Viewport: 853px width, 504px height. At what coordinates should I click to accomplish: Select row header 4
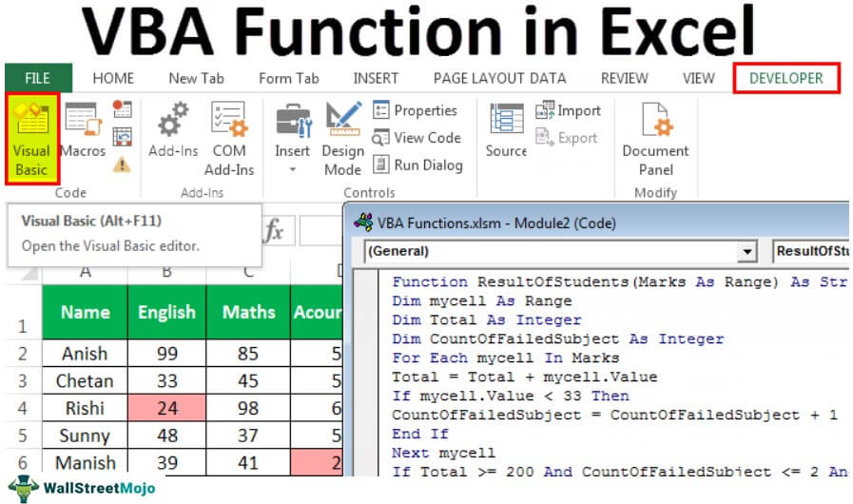[x=22, y=408]
